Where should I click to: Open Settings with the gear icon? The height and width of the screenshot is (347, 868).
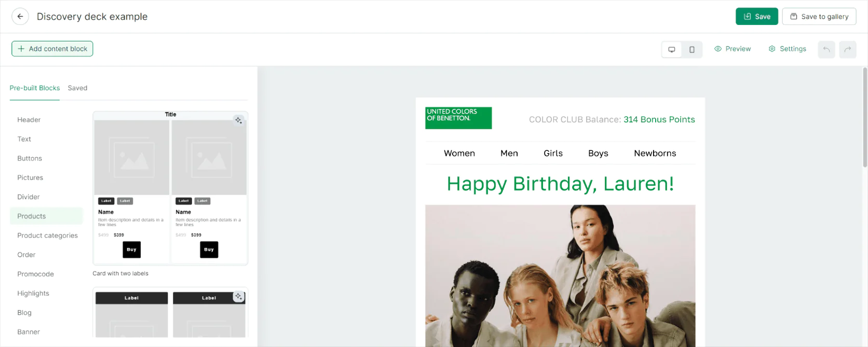(788, 49)
